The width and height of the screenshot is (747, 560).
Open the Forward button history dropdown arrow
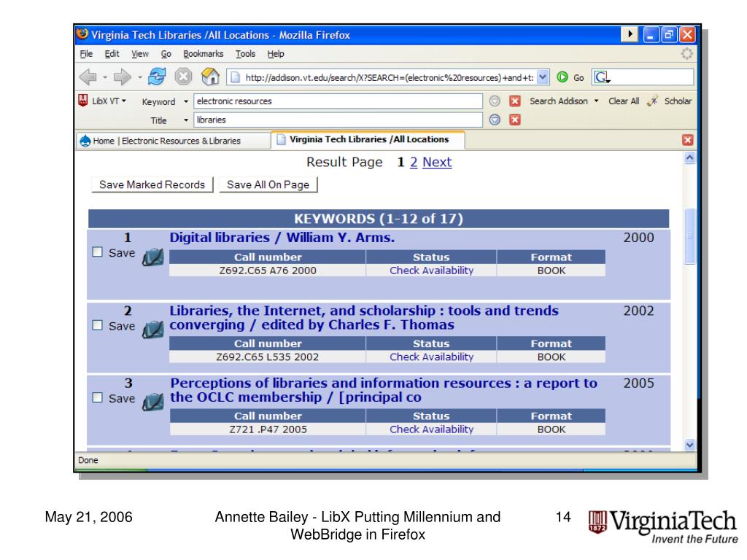(x=139, y=77)
